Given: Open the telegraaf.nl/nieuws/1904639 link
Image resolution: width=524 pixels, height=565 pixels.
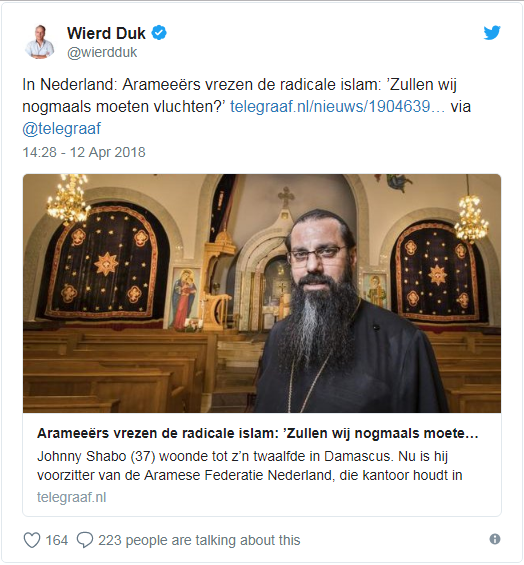Looking at the screenshot, I should (x=337, y=107).
